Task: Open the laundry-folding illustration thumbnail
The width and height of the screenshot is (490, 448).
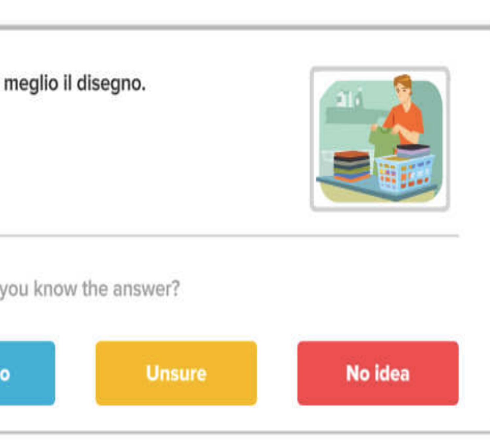Action: (380, 139)
